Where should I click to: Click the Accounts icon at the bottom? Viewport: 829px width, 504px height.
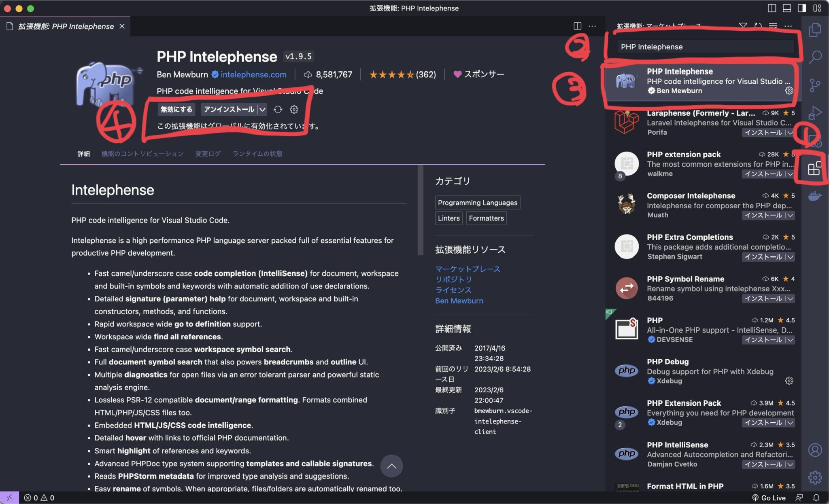coord(815,449)
